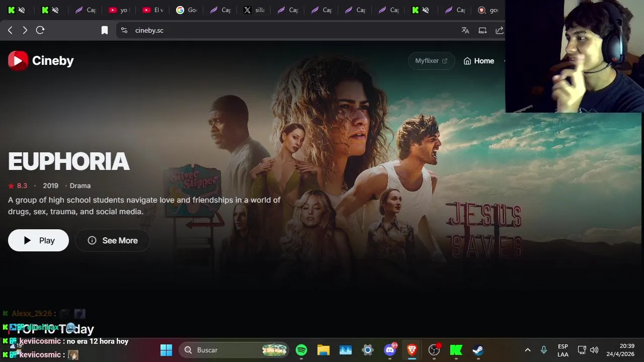Viewport: 644px width, 362px height.
Task: Open the Settings gear on taskbar
Action: [x=368, y=350]
